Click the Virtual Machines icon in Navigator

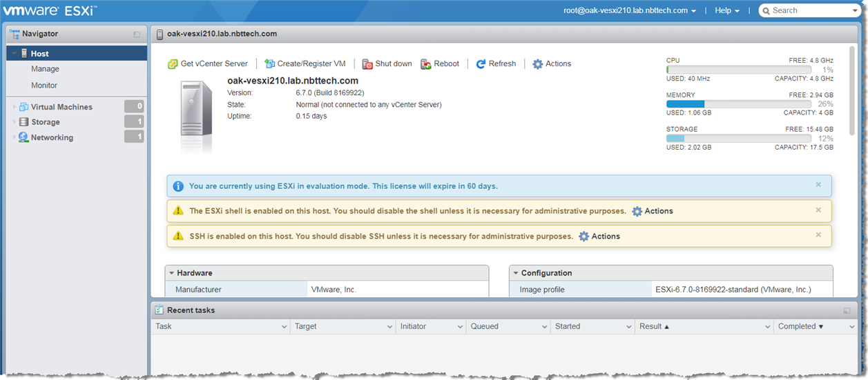point(23,107)
